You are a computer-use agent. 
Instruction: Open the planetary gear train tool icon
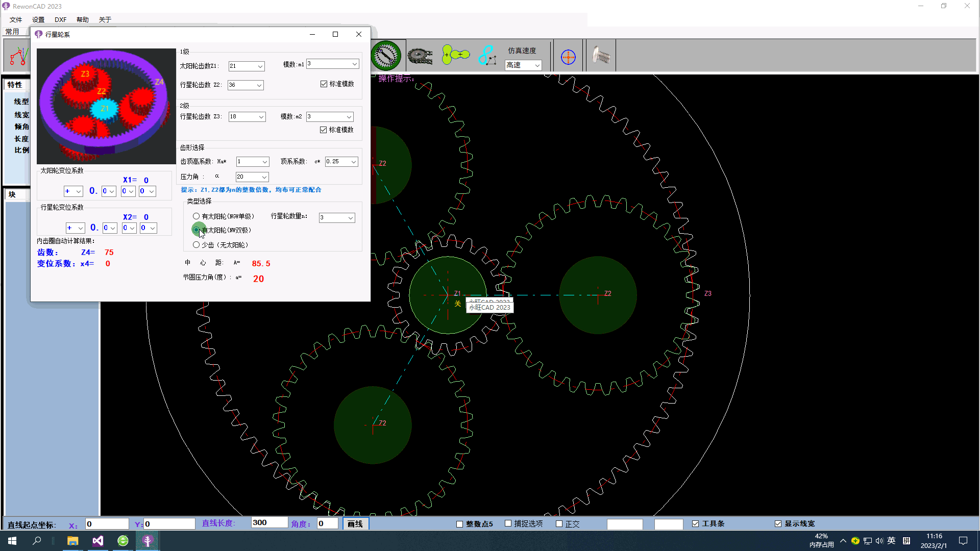pyautogui.click(x=386, y=56)
